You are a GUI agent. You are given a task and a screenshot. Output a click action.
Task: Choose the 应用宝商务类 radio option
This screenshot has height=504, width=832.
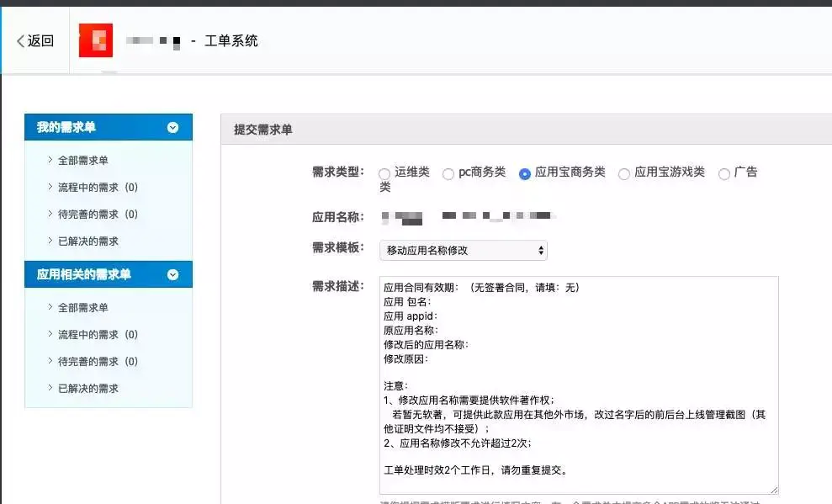point(525,174)
